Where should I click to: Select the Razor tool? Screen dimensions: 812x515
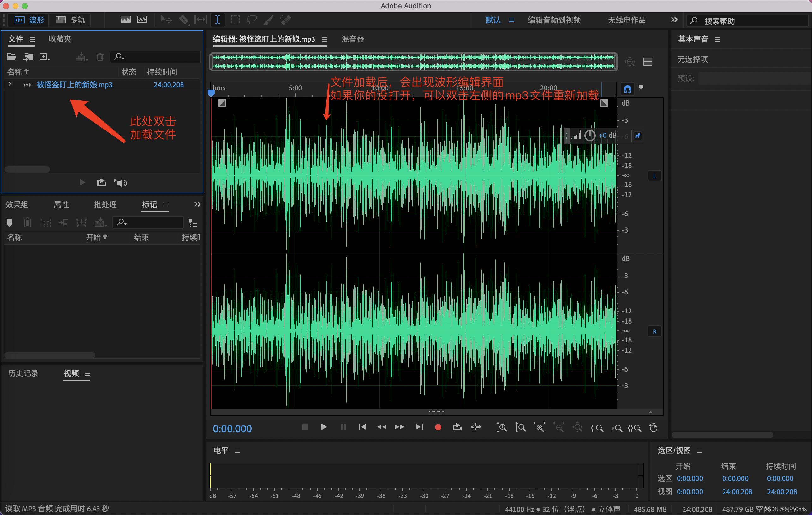(184, 20)
